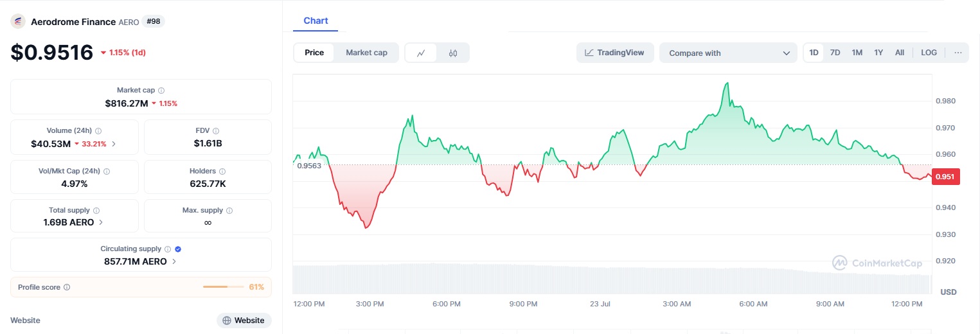The image size is (980, 334).
Task: Click the Profile score info icon
Action: coord(67,287)
